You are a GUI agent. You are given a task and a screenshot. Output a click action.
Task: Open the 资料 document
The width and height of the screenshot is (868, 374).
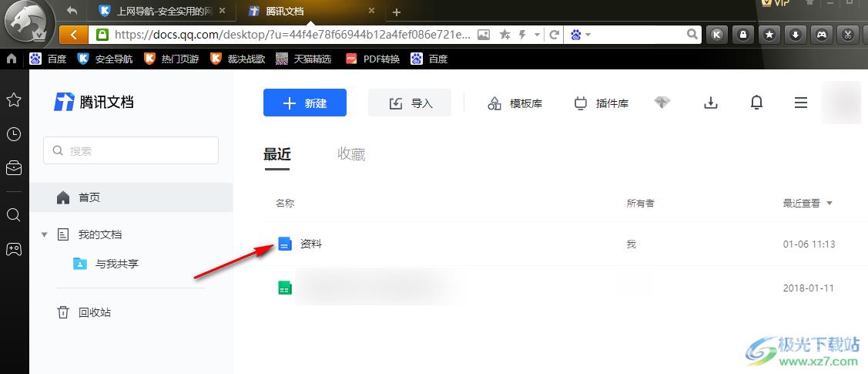(x=310, y=244)
